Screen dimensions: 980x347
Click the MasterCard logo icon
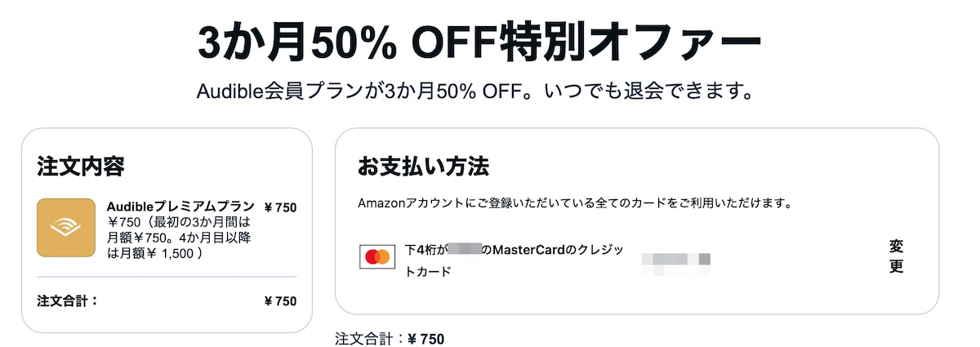pos(377,256)
